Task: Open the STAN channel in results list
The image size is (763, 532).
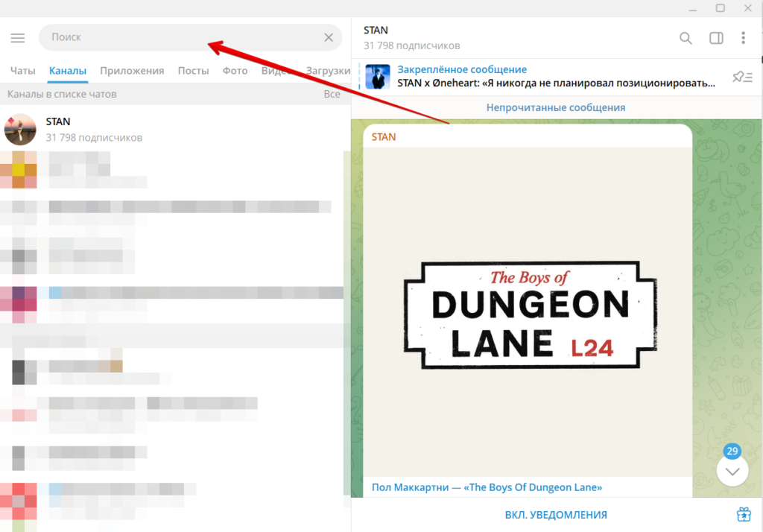Action: tap(175, 130)
